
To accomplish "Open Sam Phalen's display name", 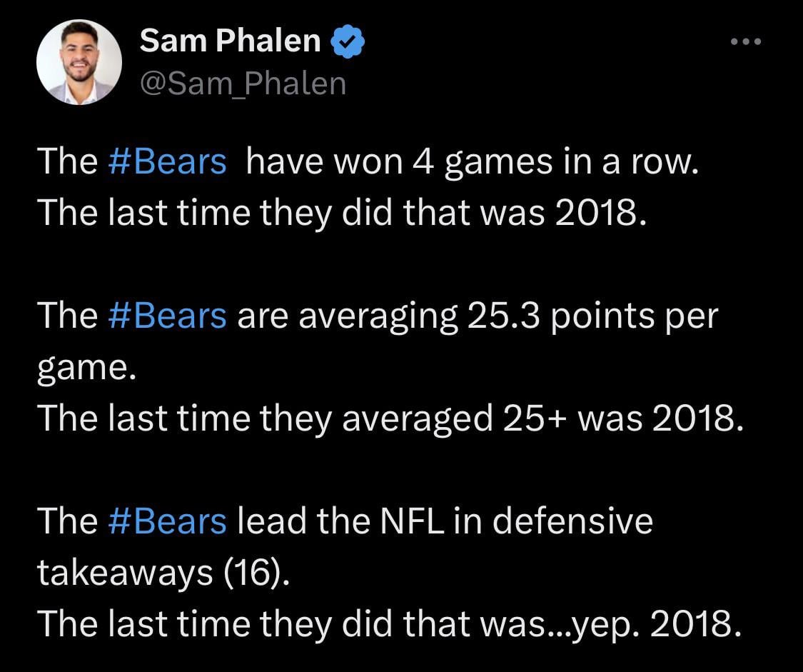I will click(x=230, y=39).
